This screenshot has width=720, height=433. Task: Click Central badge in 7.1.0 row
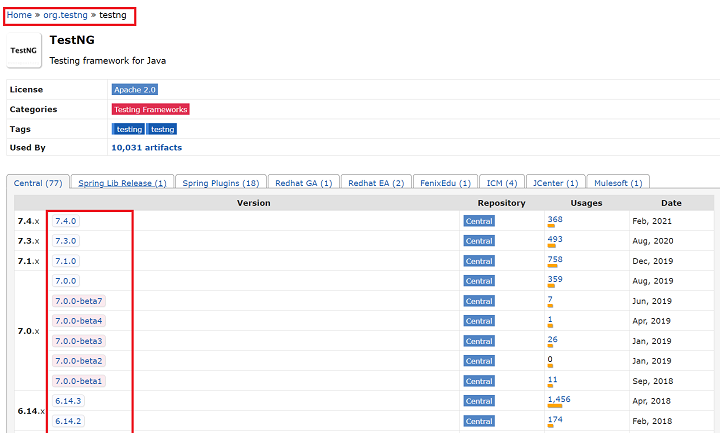[479, 261]
